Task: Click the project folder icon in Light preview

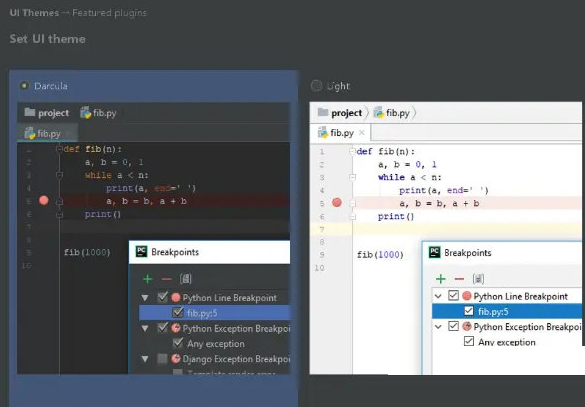Action: [x=323, y=112]
